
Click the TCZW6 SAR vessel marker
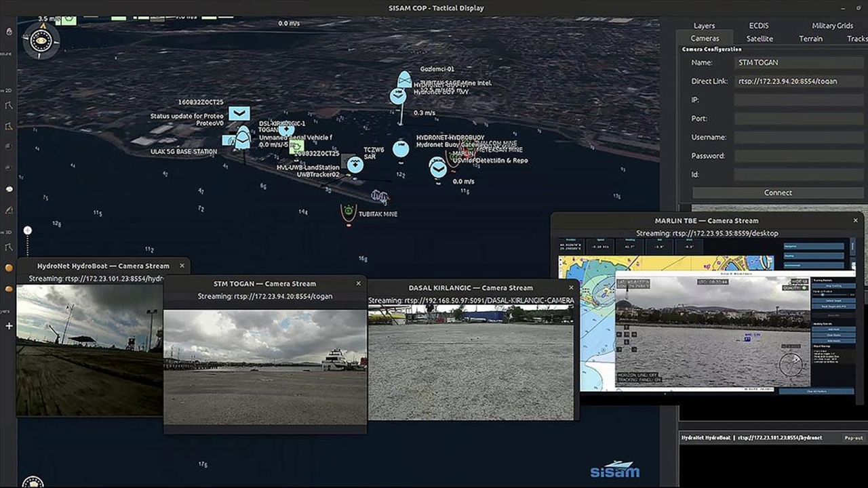tap(355, 164)
